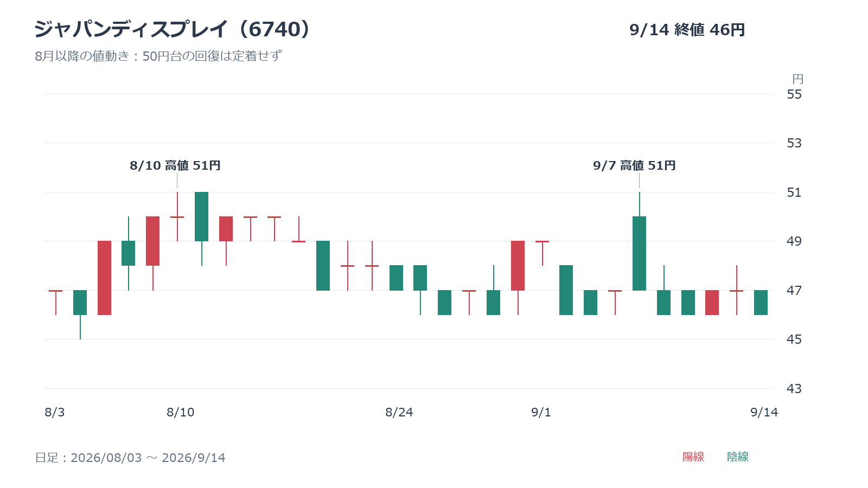Select the red candlestick above the 9/1 label
868x488 pixels.
coord(542,253)
